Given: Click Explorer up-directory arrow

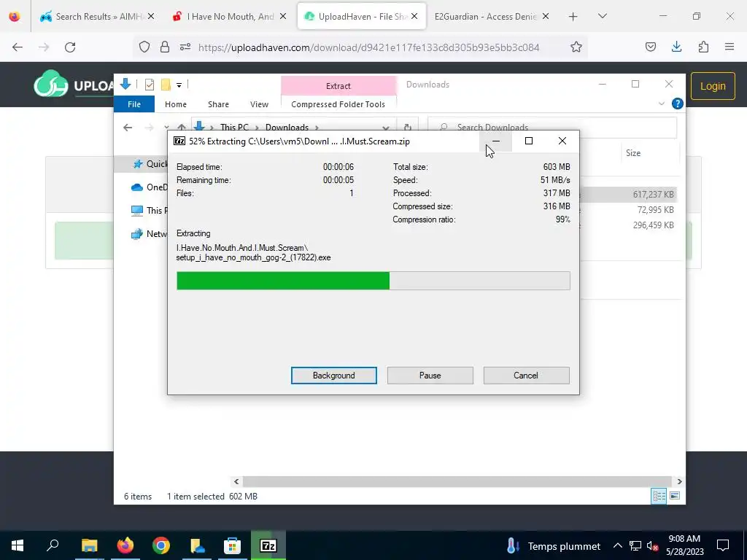Looking at the screenshot, I should [182, 127].
